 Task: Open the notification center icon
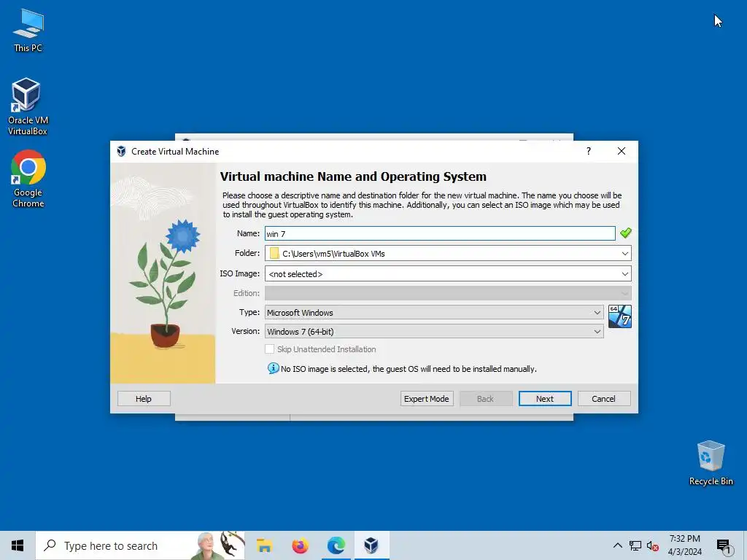[x=724, y=546]
